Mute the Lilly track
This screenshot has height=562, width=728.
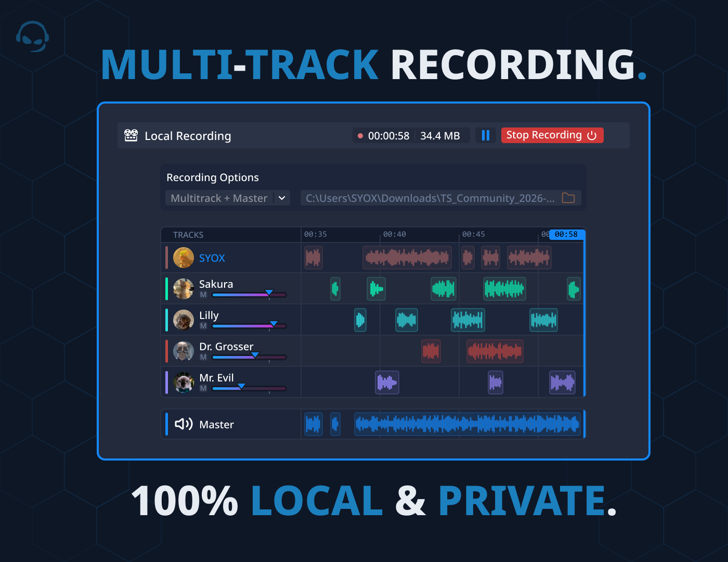203,326
